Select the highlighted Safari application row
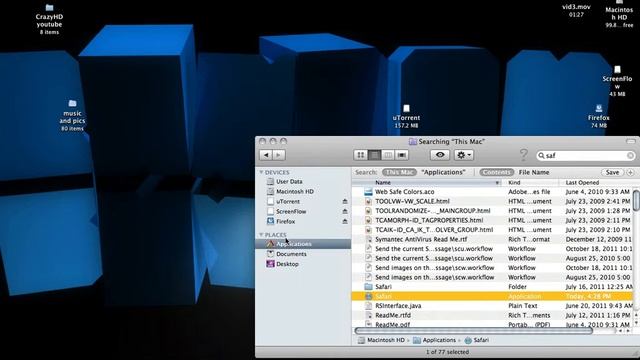The width and height of the screenshot is (640, 360). coord(492,296)
